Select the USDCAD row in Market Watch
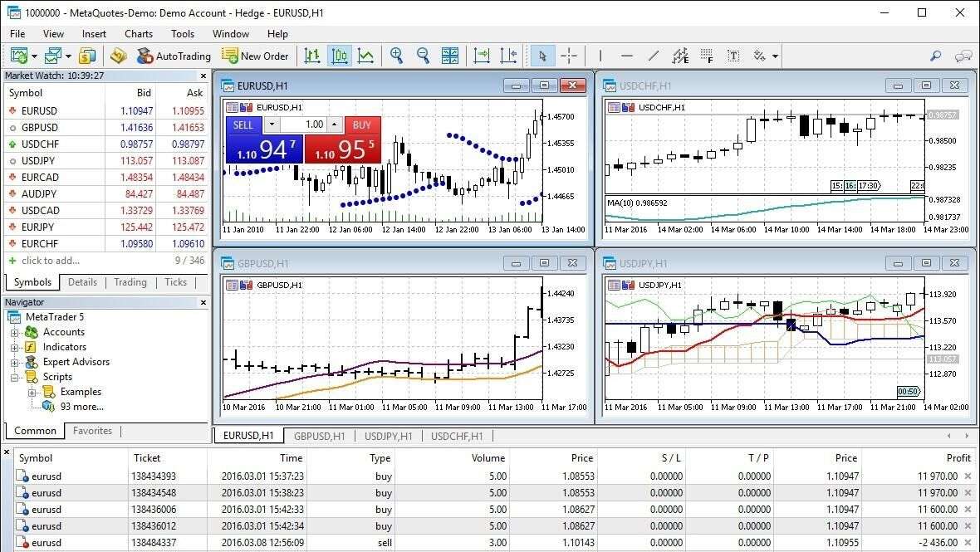 [x=106, y=211]
